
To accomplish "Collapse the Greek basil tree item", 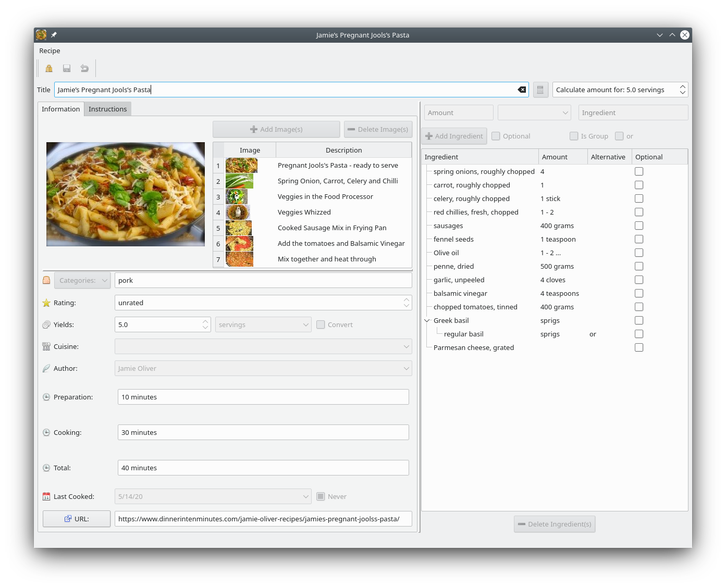I will point(427,320).
